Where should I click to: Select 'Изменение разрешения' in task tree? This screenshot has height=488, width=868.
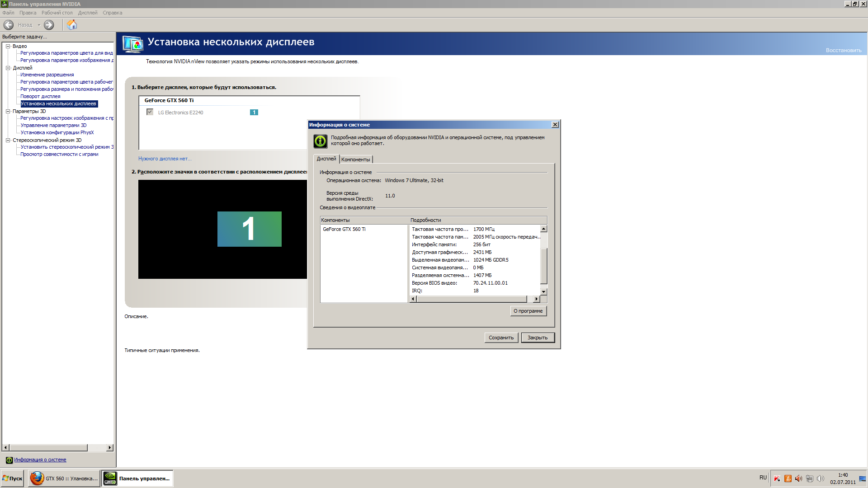pos(47,75)
